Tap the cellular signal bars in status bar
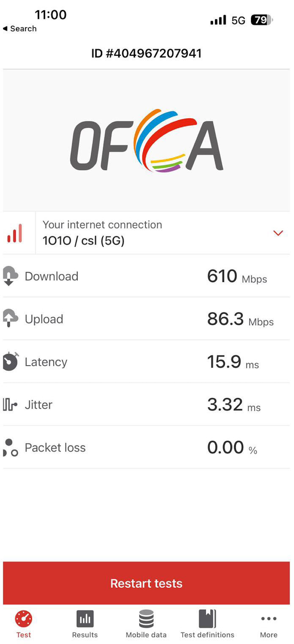Image resolution: width=294 pixels, height=644 pixels. pos(218,20)
